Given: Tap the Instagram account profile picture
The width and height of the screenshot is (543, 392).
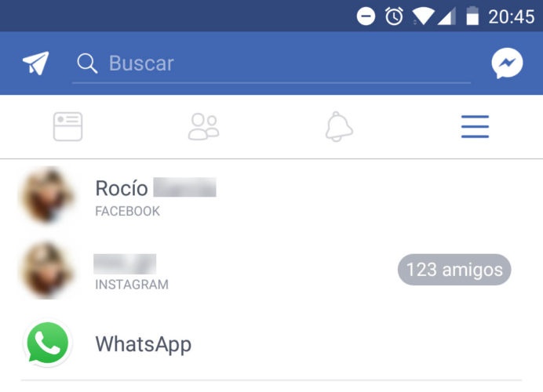Looking at the screenshot, I should pos(46,270).
